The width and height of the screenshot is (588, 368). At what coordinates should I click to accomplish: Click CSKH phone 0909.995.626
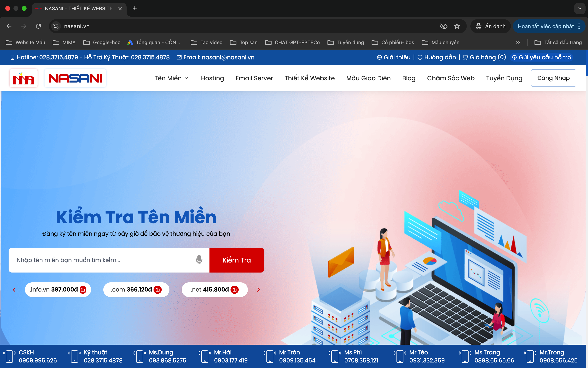(x=38, y=360)
